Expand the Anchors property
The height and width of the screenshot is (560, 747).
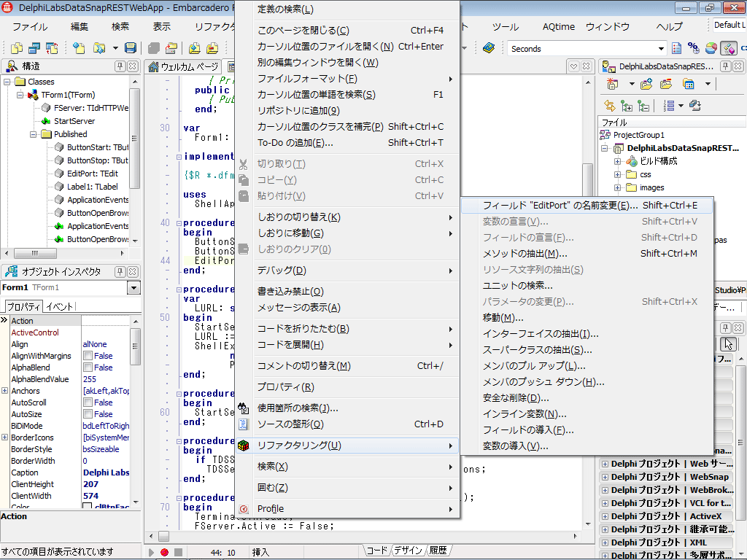5,391
